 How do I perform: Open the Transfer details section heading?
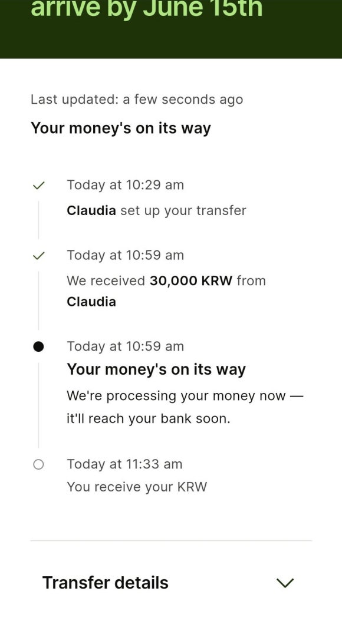click(105, 583)
